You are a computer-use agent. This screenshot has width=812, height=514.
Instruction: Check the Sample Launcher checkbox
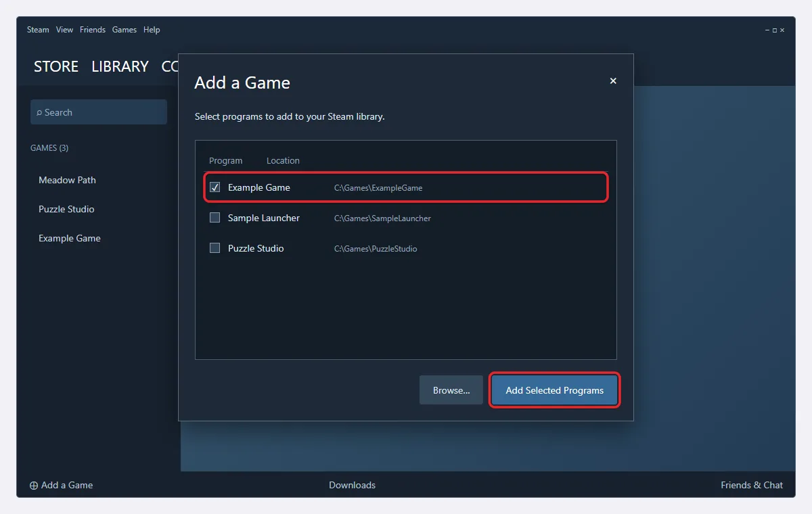pos(215,218)
